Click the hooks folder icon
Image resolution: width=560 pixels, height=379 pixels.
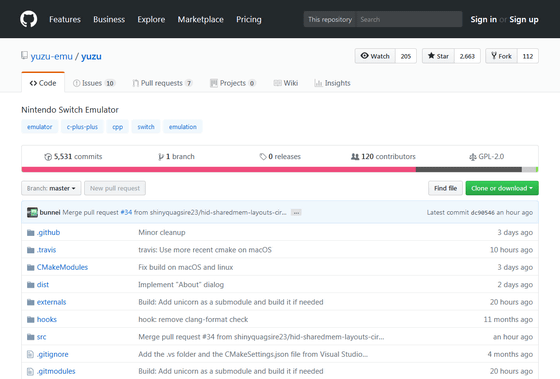31,320
